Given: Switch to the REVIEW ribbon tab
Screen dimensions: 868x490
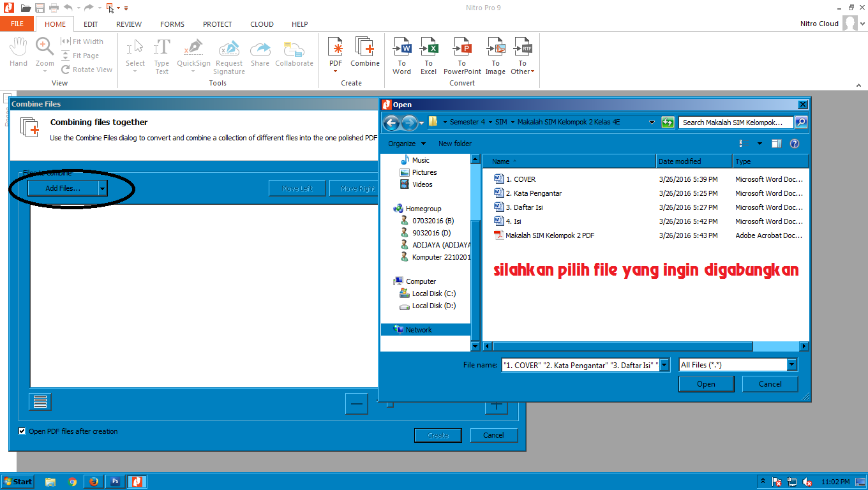Looking at the screenshot, I should point(128,24).
